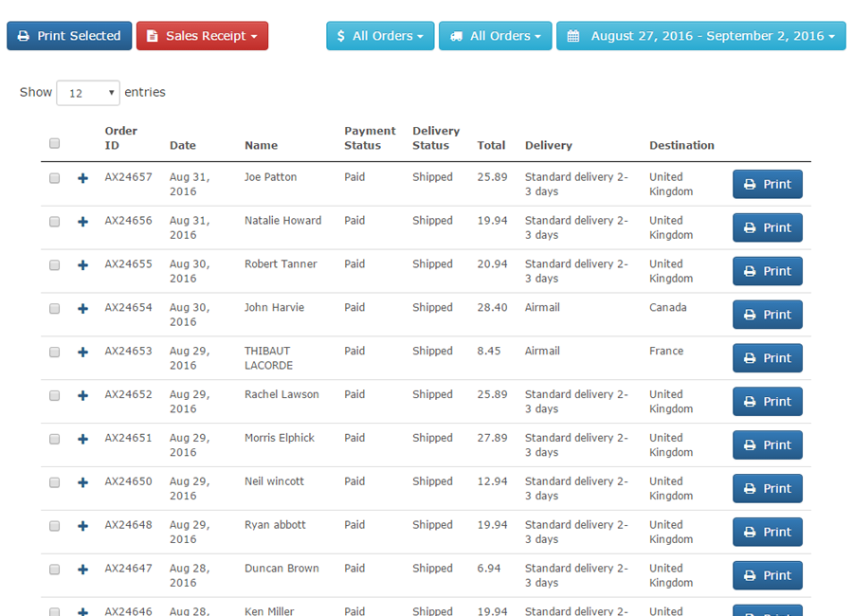
Task: Select checkbox for order AX24655
Action: pyautogui.click(x=54, y=265)
